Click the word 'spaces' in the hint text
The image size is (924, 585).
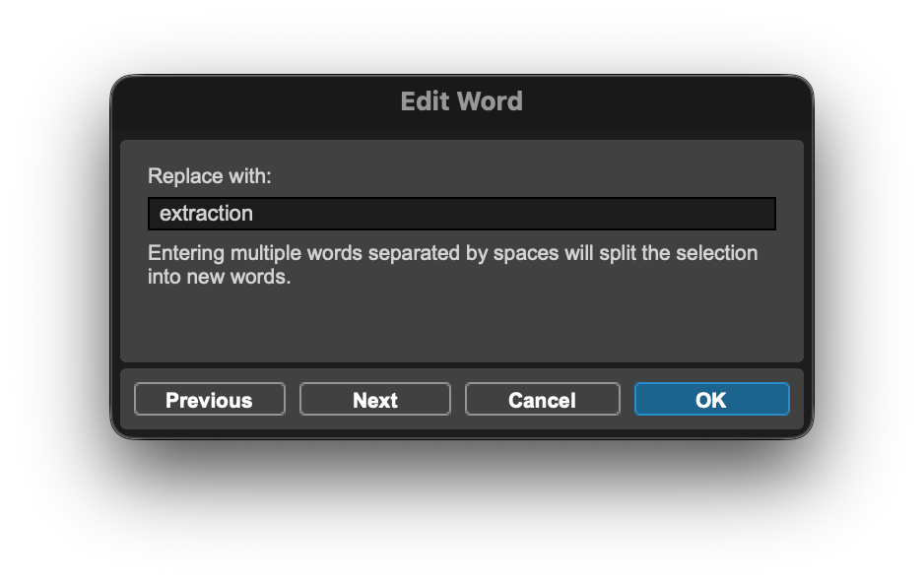526,253
